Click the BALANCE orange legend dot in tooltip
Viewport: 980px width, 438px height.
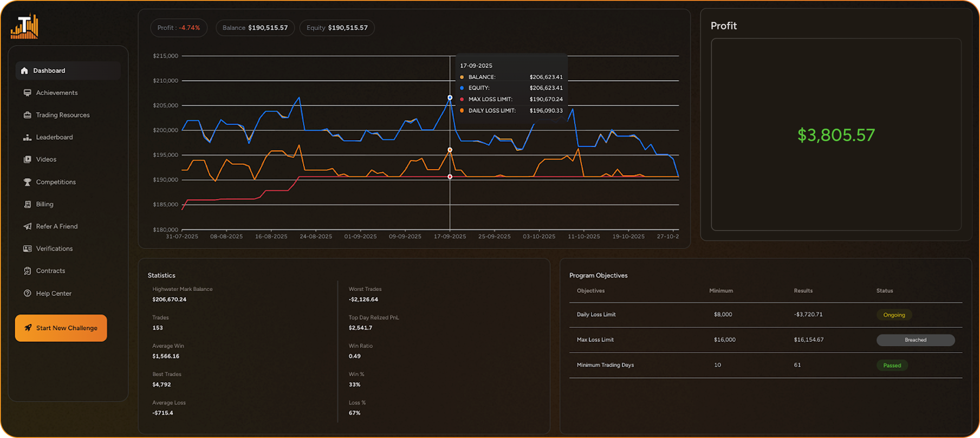pyautogui.click(x=462, y=77)
